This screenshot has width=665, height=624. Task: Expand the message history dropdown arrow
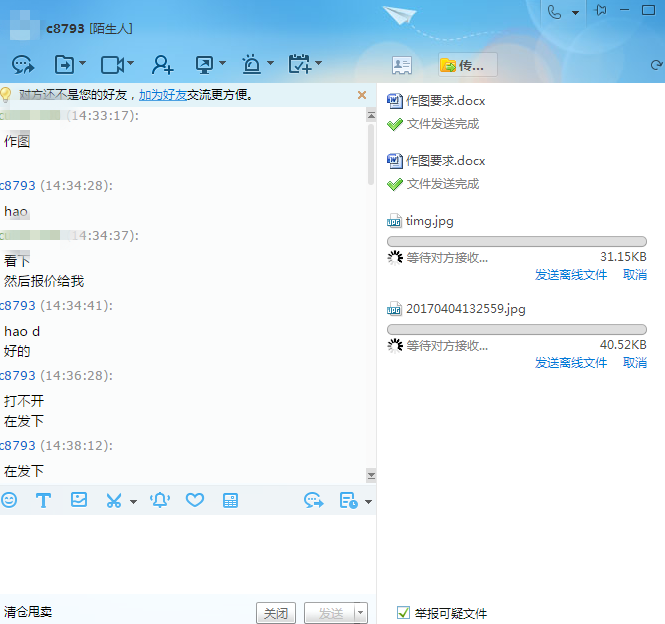click(368, 501)
